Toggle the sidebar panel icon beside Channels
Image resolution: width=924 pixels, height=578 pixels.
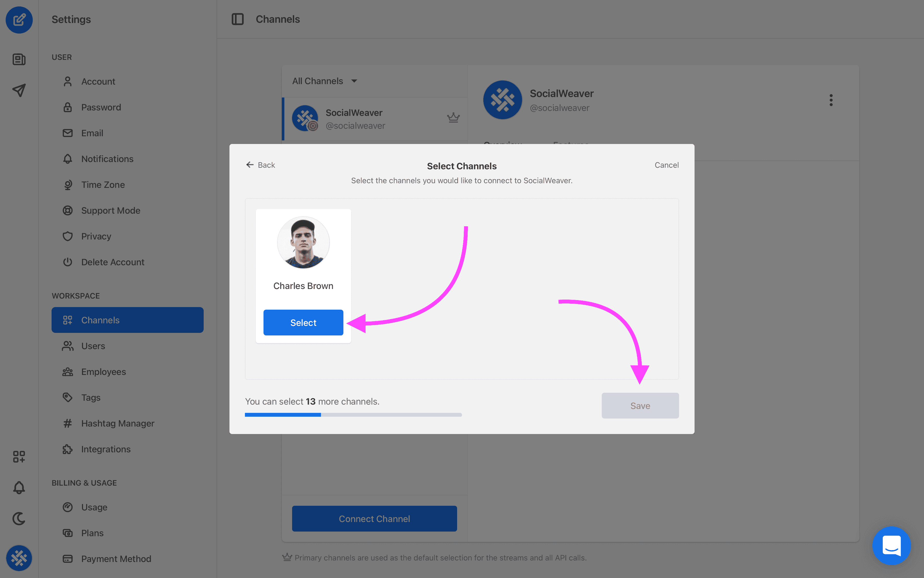coord(237,19)
